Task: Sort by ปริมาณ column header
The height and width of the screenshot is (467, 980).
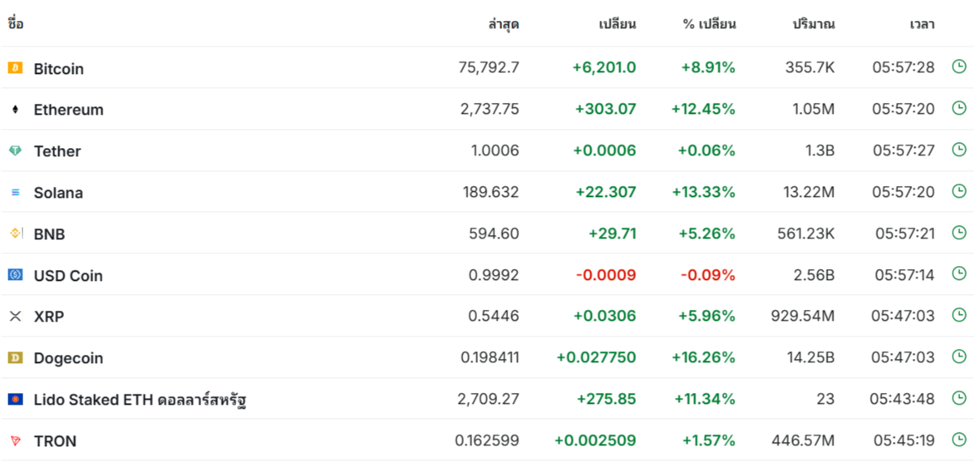Action: coord(814,25)
